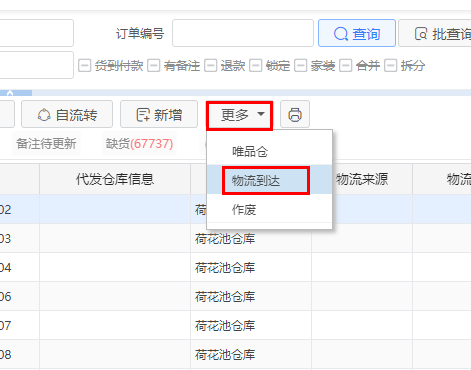Click the printer icon button

pyautogui.click(x=295, y=115)
